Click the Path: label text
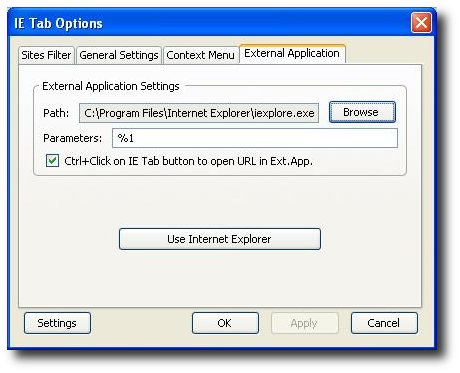 coord(56,113)
